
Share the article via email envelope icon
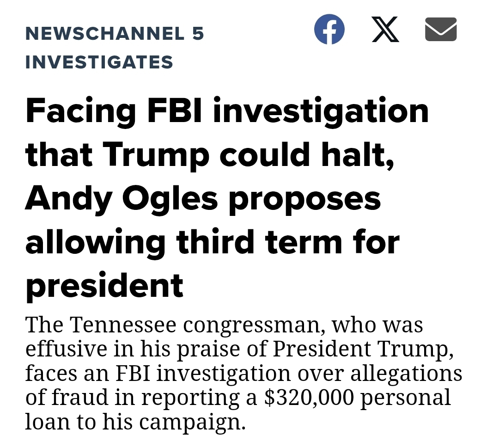(x=440, y=30)
